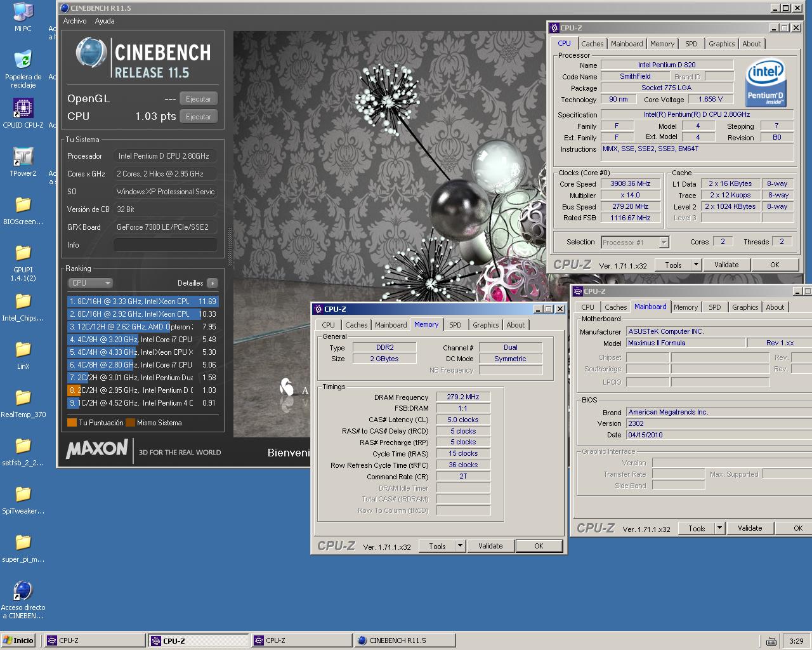Click the Core Speed 3908.36 MHz value

(631, 184)
